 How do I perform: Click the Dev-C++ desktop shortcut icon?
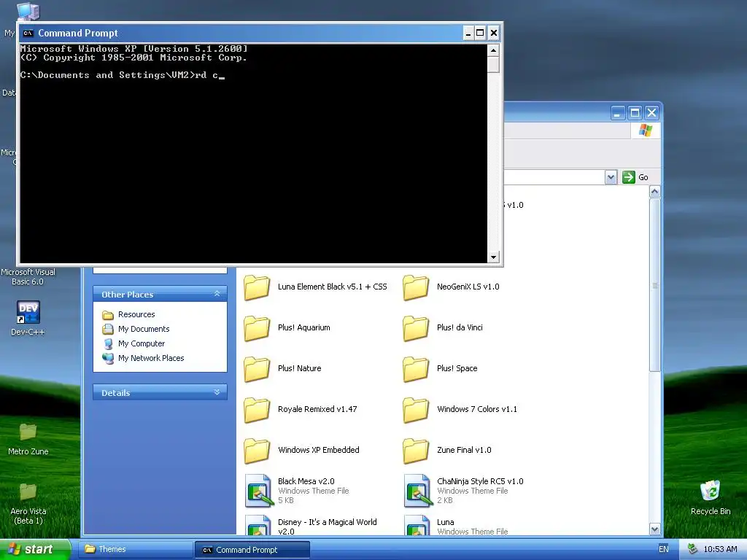pos(28,312)
